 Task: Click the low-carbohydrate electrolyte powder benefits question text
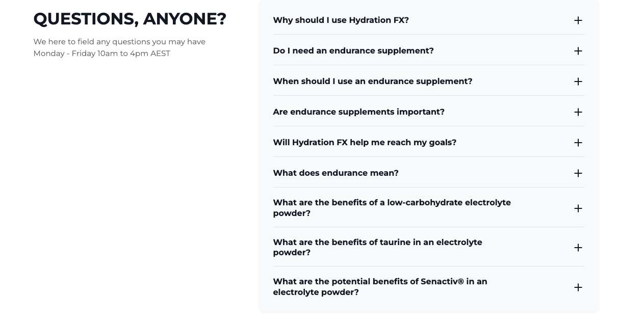[392, 208]
